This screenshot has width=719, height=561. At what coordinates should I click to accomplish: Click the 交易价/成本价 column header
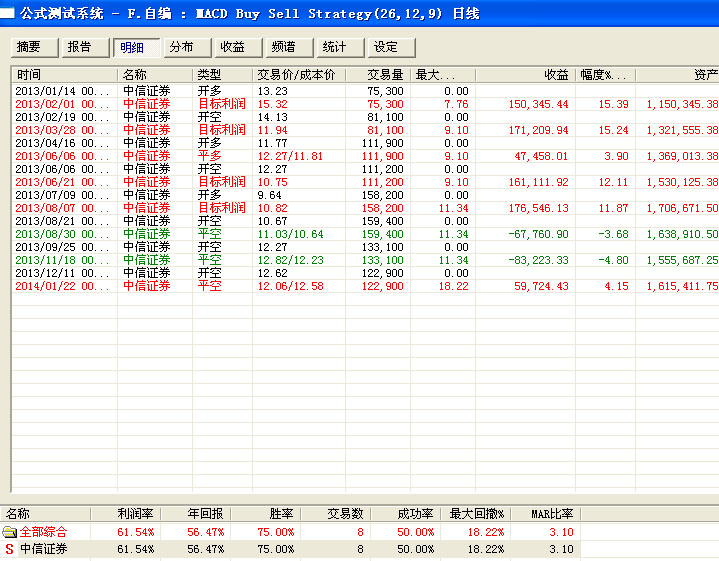[299, 75]
